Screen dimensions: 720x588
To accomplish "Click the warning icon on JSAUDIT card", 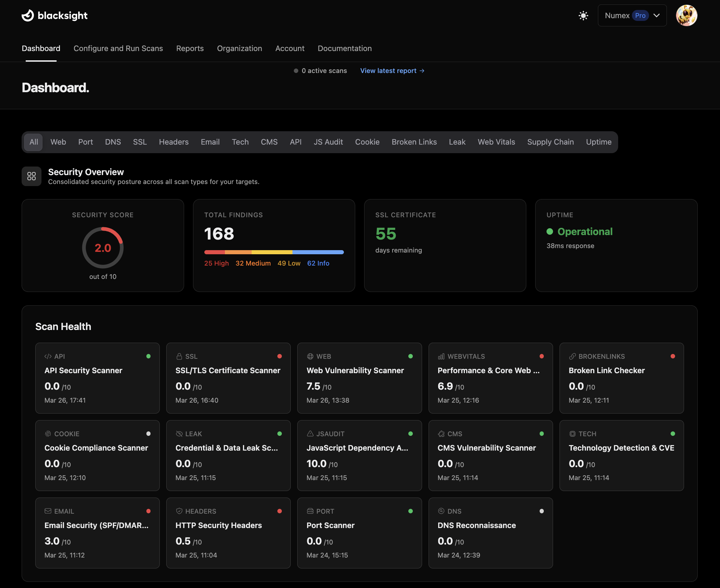I will tap(310, 433).
